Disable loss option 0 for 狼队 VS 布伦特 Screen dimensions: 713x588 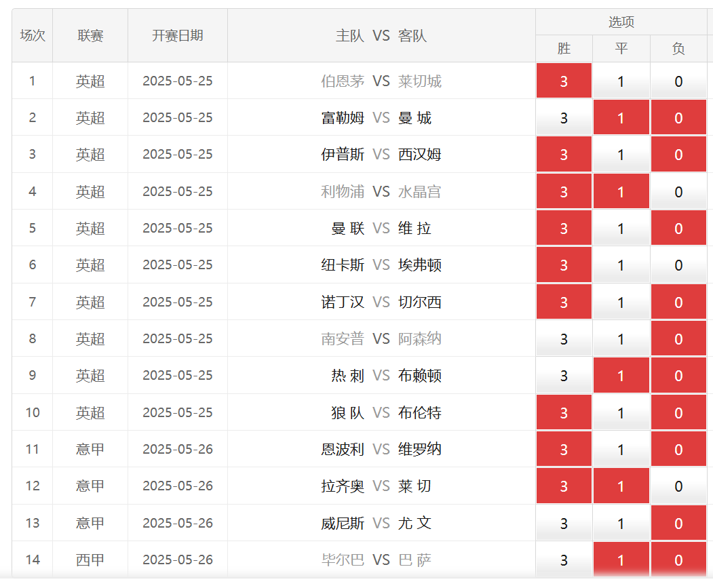pos(678,412)
